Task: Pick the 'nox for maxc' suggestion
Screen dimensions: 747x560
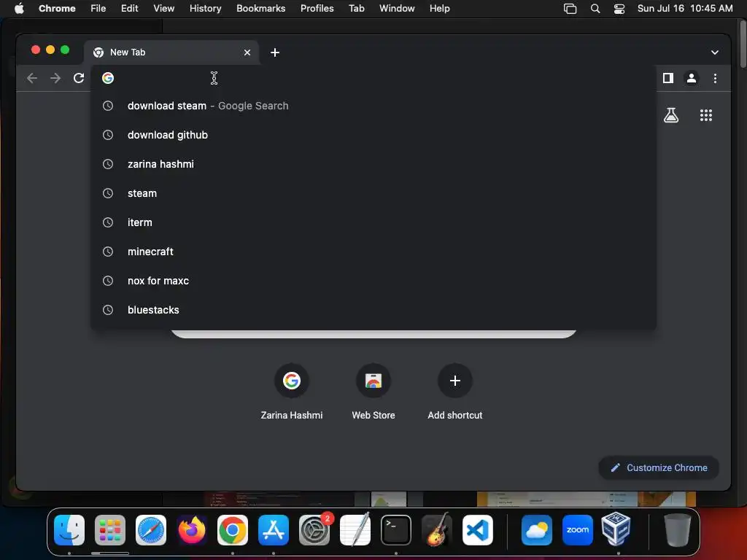Action: [373, 281]
